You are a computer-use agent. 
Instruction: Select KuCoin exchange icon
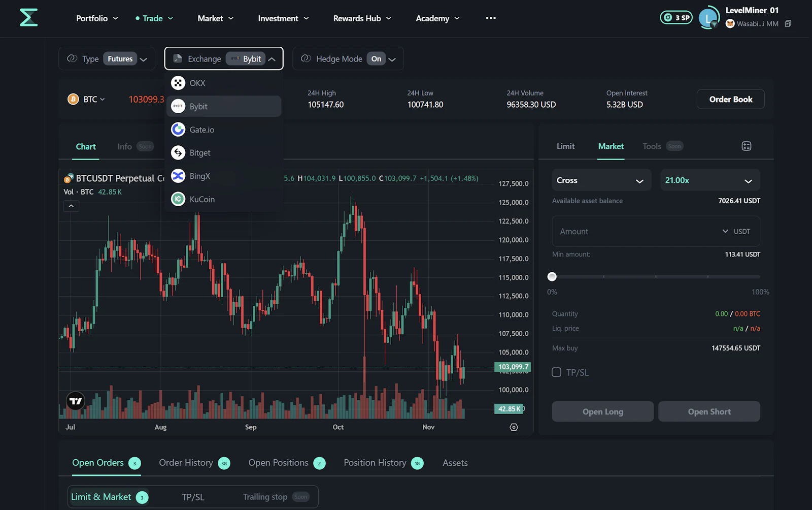(178, 199)
